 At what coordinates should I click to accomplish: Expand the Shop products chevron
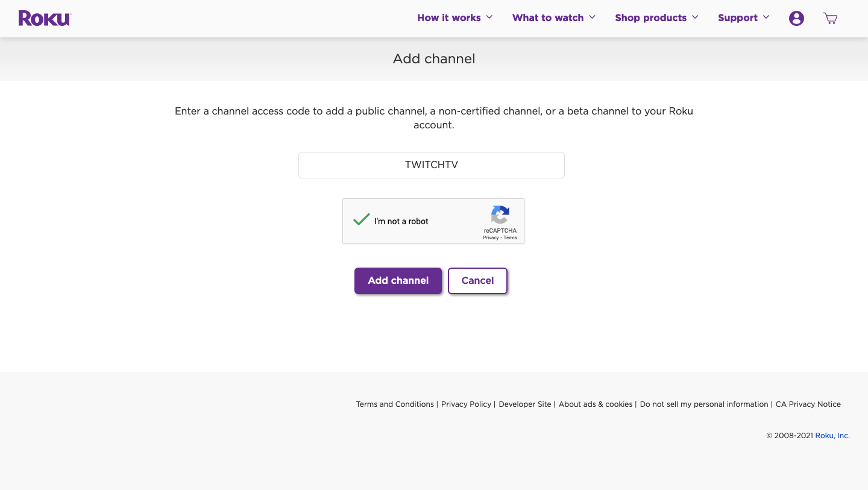pos(696,17)
